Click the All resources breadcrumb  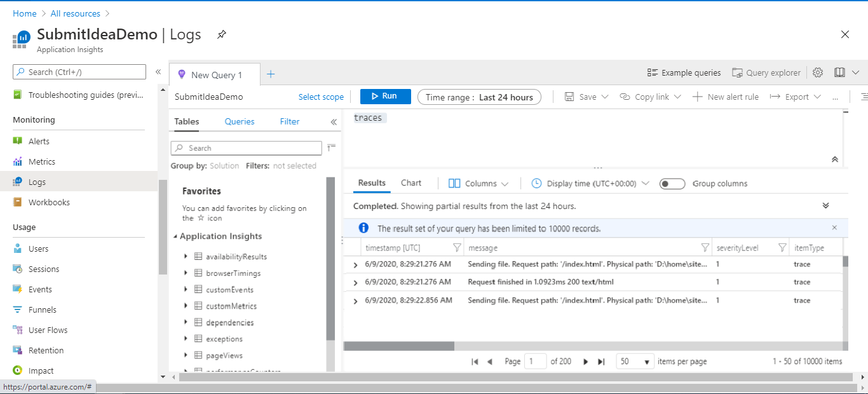(76, 13)
